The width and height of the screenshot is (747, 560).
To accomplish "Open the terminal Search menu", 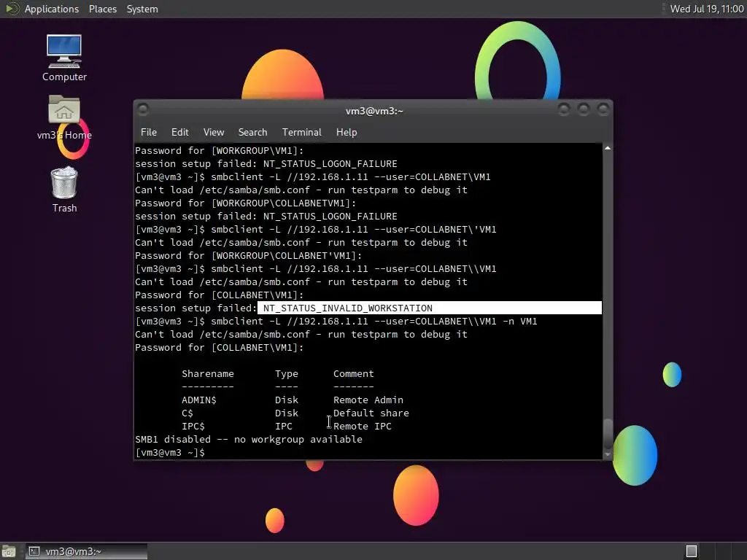I will [x=252, y=133].
